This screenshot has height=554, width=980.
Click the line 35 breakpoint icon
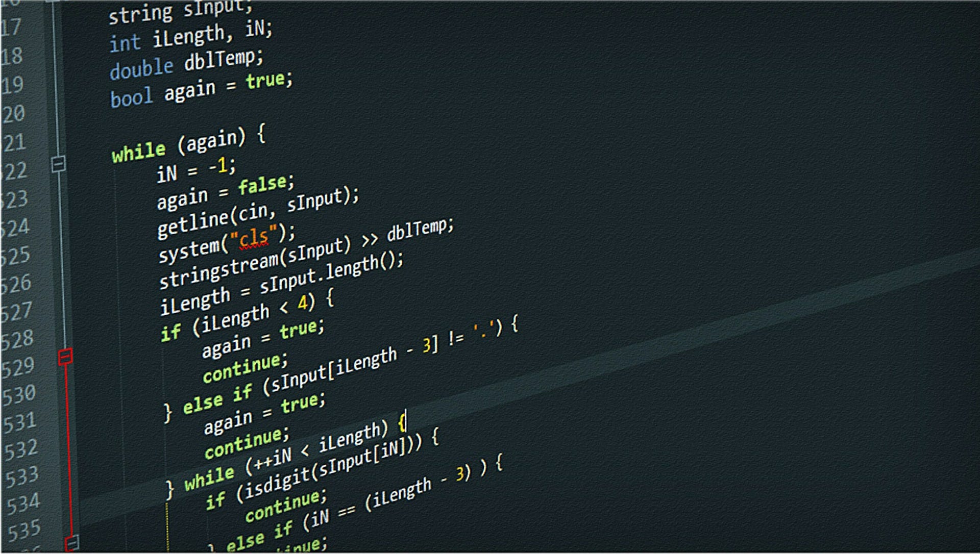click(x=65, y=543)
